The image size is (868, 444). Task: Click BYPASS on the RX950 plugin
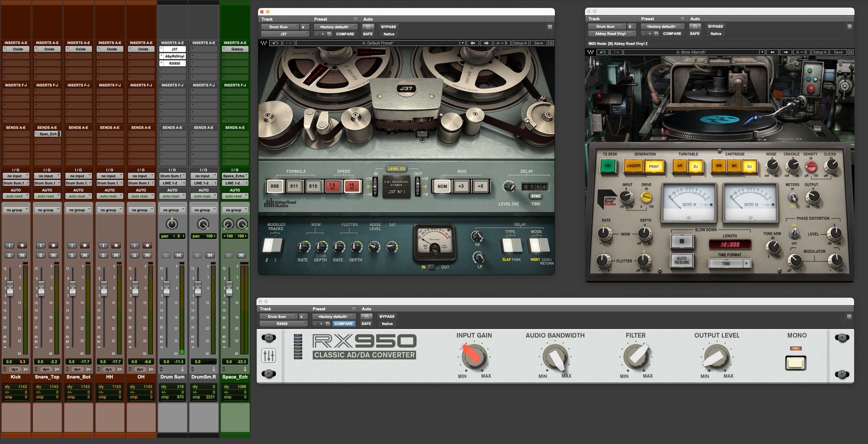387,316
